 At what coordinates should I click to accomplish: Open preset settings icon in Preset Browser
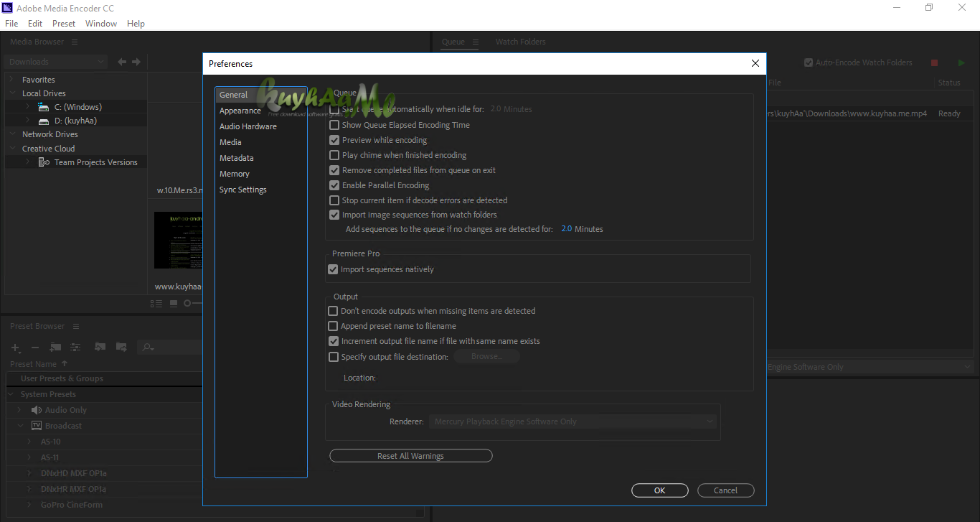[75, 348]
